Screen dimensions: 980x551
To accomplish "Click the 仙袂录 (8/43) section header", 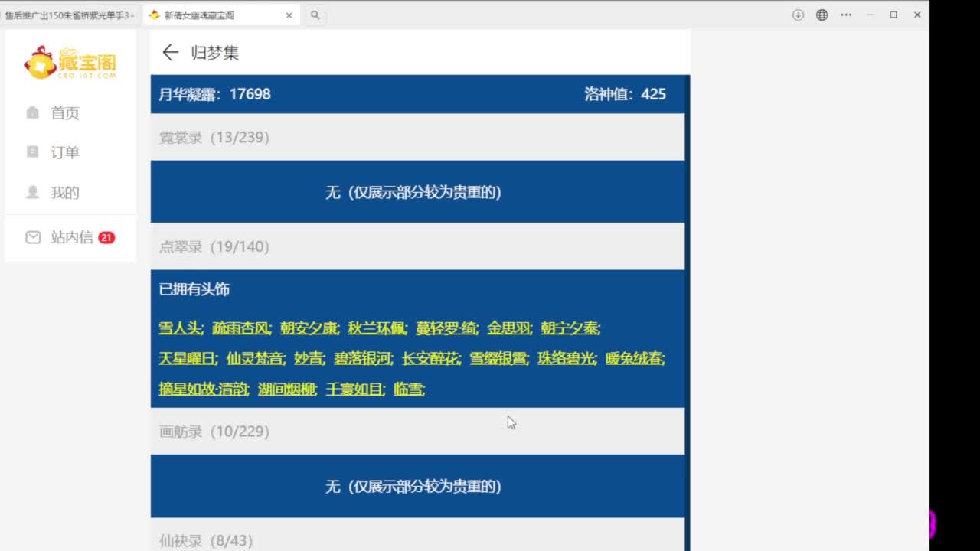I will pyautogui.click(x=417, y=535).
